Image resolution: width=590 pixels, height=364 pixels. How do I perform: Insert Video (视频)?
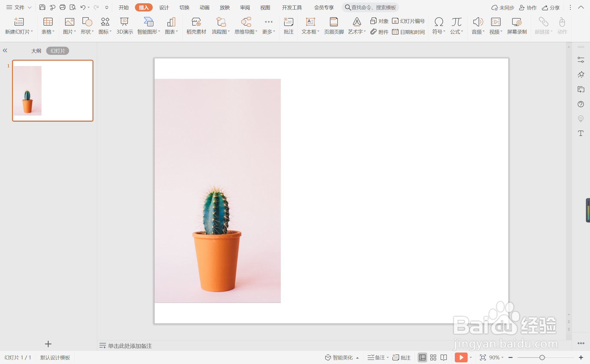(496, 26)
